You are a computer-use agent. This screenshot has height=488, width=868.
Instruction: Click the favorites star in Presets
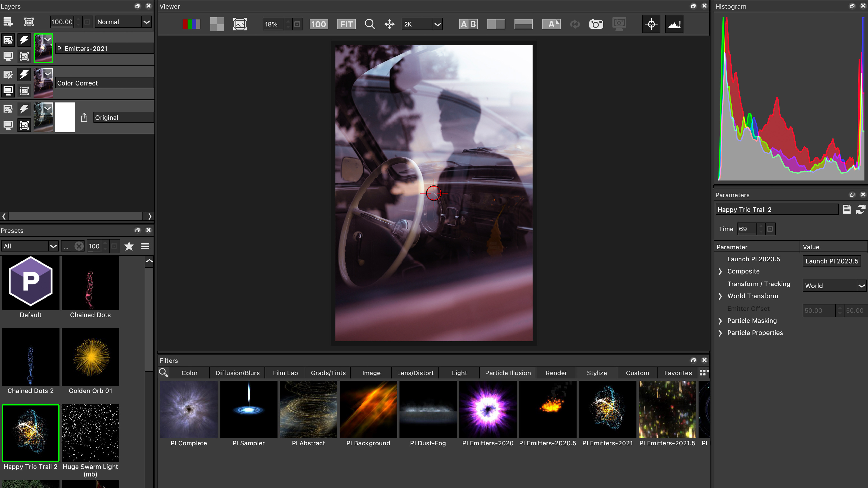(129, 246)
